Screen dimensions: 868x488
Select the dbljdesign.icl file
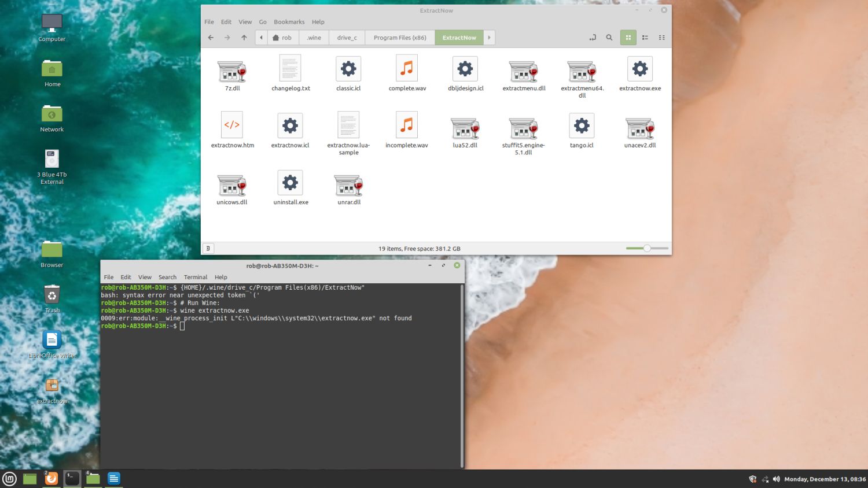coord(465,69)
